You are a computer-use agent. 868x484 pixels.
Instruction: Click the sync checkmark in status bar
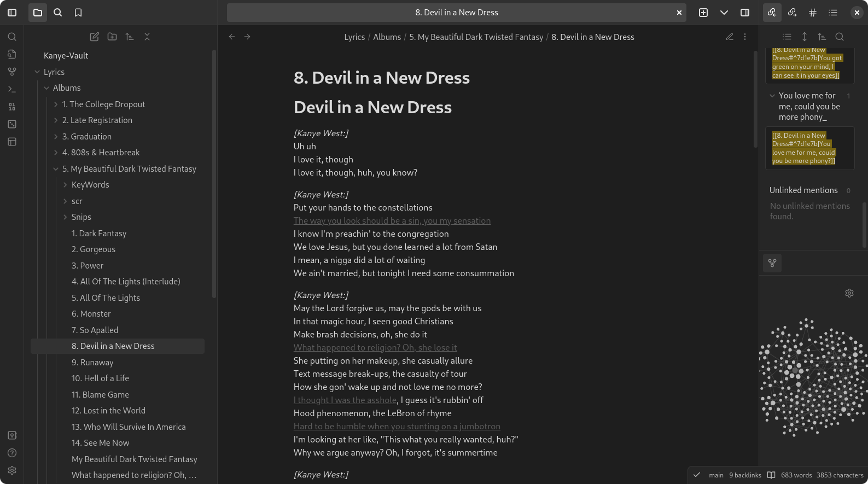point(697,475)
